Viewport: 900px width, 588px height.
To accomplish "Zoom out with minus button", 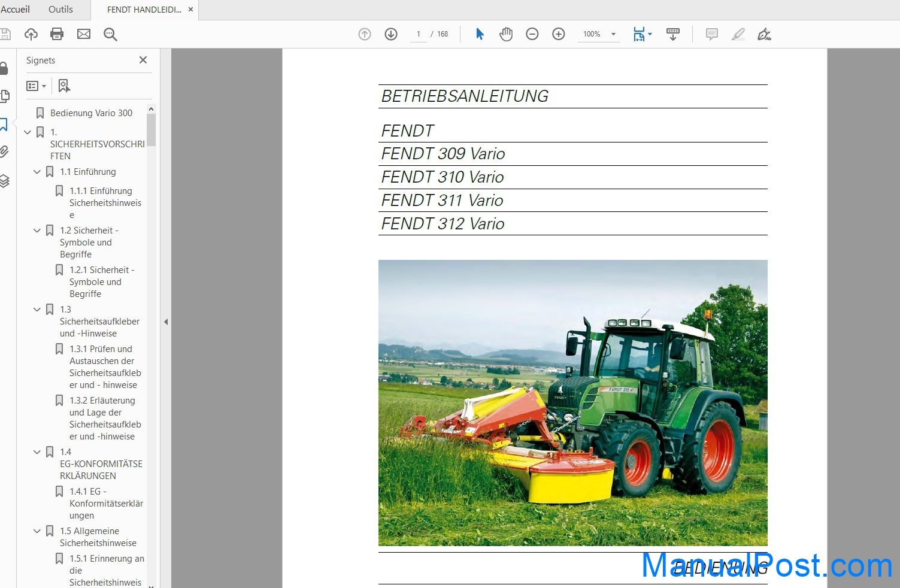I will pos(532,34).
